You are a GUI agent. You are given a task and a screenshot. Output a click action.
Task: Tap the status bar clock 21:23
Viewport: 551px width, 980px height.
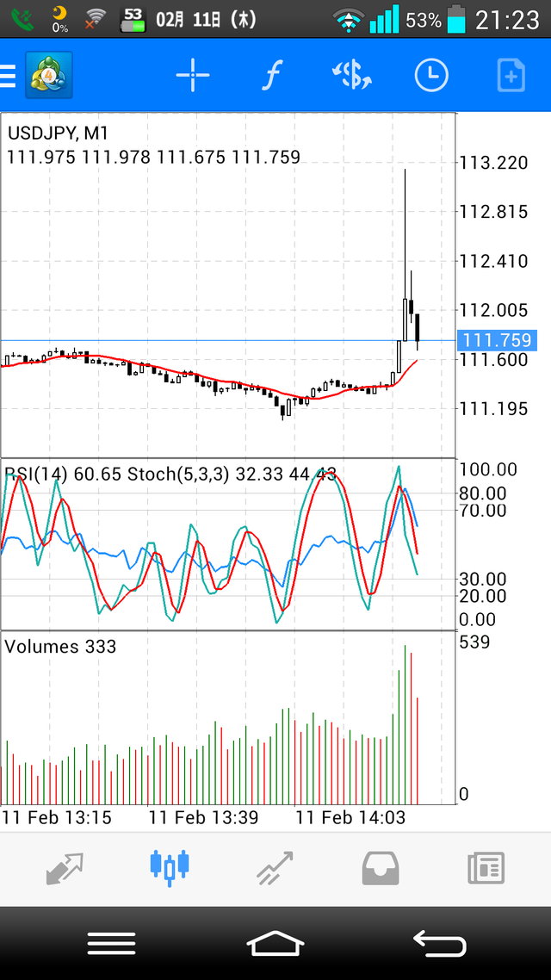(x=506, y=20)
